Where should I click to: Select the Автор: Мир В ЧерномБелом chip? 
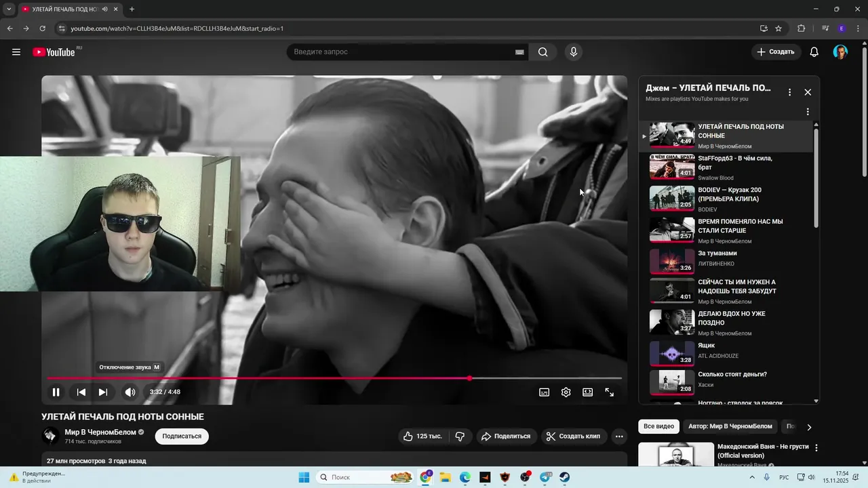730,426
